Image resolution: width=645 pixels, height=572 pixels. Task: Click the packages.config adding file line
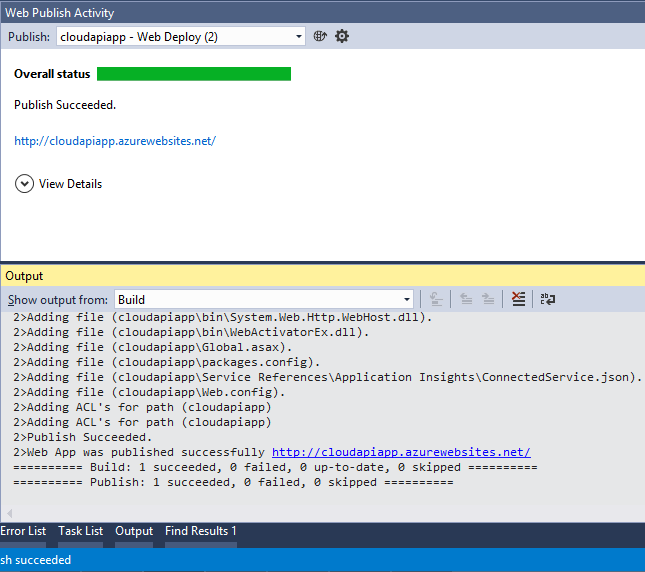point(166,362)
